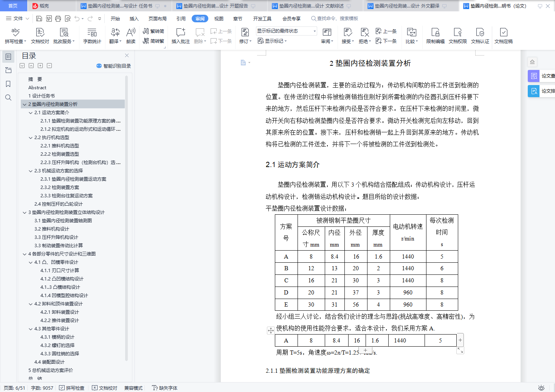Go to next revision 下一条 in changes group
This screenshot has height=392, width=555.
pyautogui.click(x=386, y=41)
